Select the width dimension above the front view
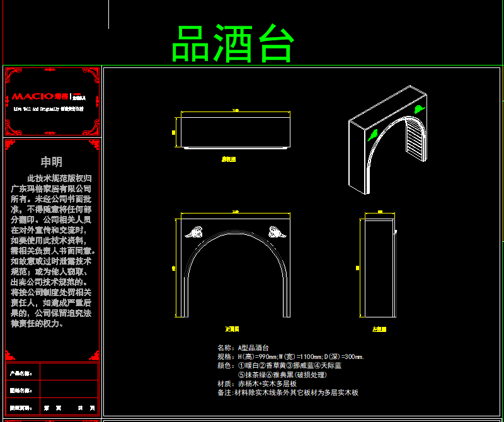504x422 pixels. 236,214
